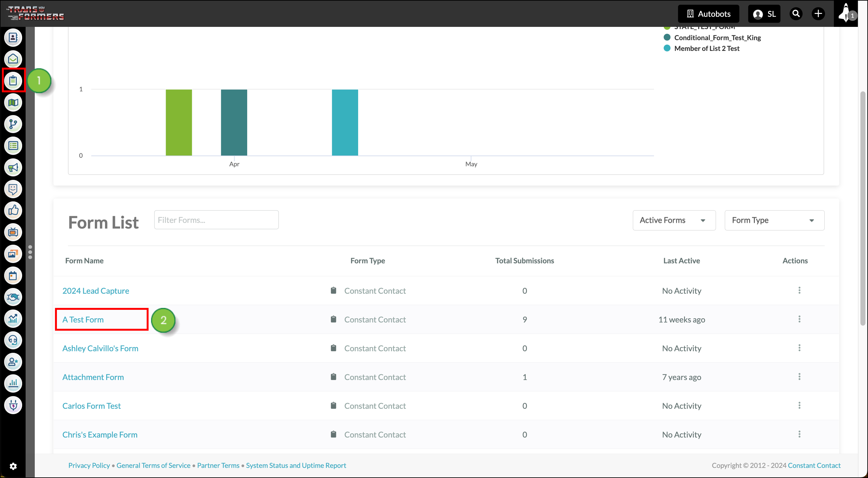Image resolution: width=868 pixels, height=478 pixels.
Task: Click the Transformers logo
Action: [x=35, y=13]
